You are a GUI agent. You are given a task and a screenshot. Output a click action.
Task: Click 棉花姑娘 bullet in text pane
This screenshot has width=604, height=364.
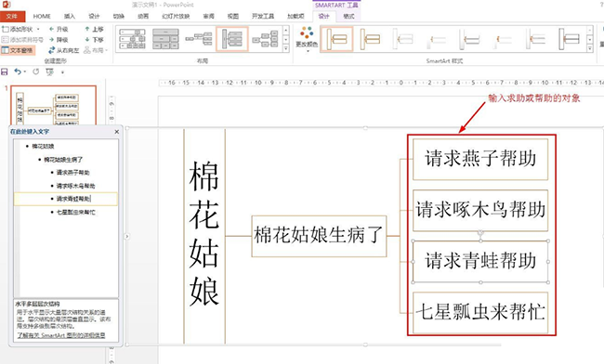pyautogui.click(x=43, y=146)
